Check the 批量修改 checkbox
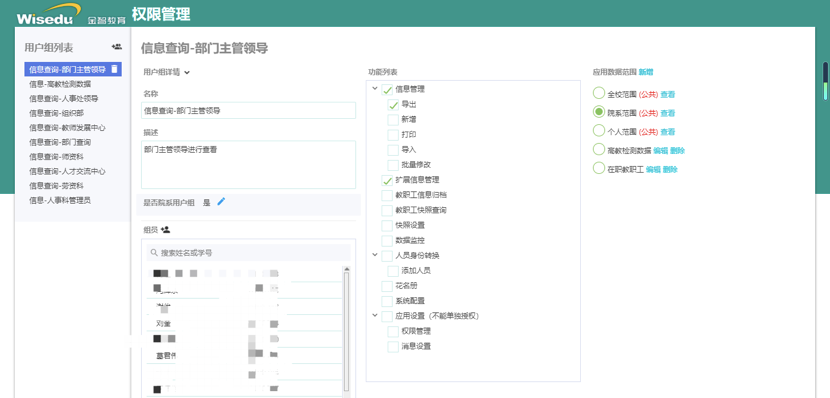 393,165
